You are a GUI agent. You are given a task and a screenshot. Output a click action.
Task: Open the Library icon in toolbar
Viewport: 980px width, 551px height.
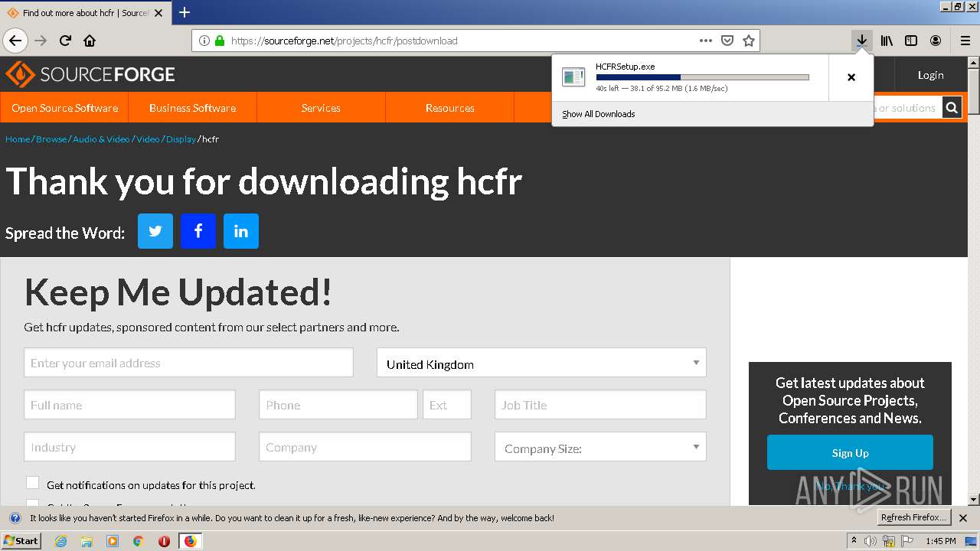click(x=887, y=41)
